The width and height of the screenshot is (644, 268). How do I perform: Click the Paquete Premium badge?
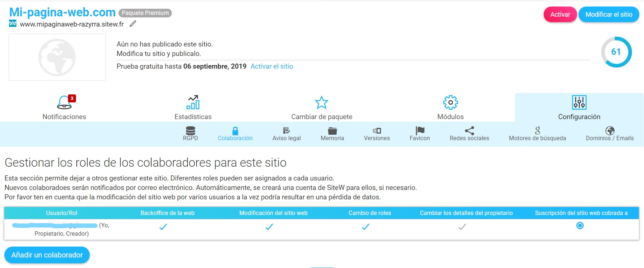click(x=145, y=13)
